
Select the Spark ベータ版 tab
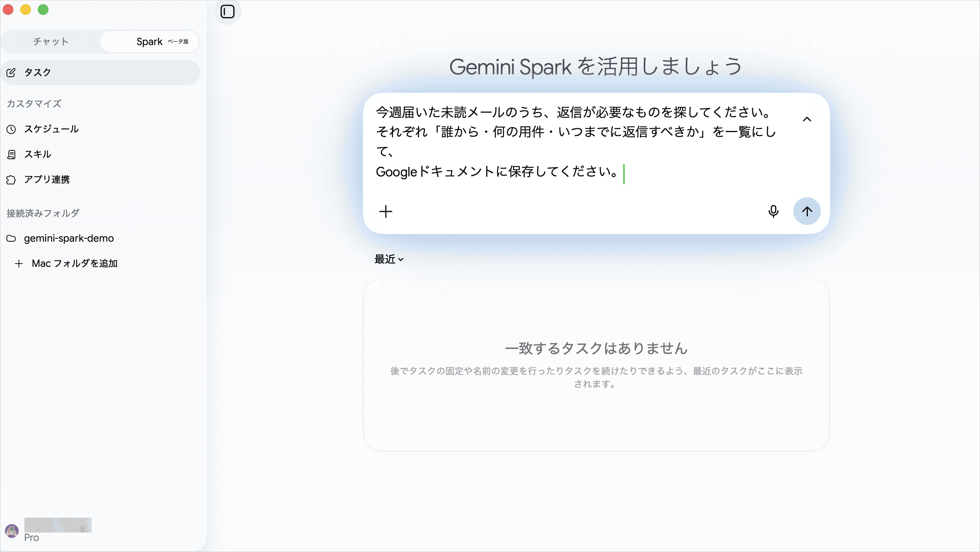(x=150, y=42)
